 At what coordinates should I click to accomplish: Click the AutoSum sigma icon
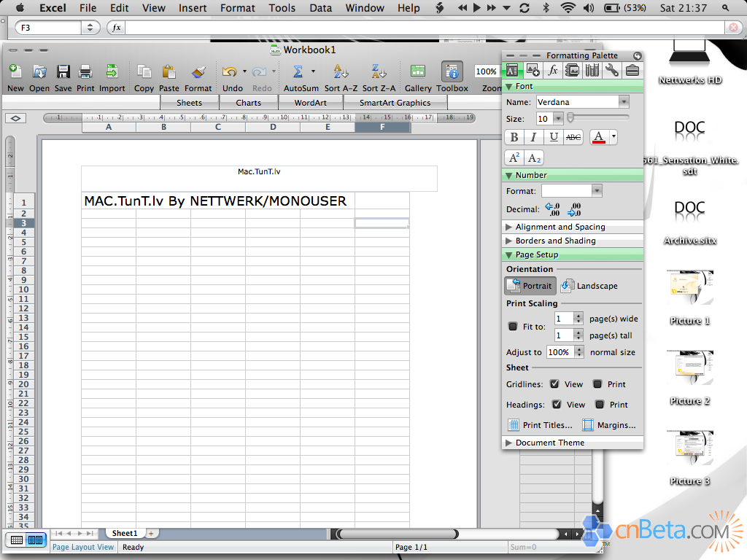coord(298,71)
